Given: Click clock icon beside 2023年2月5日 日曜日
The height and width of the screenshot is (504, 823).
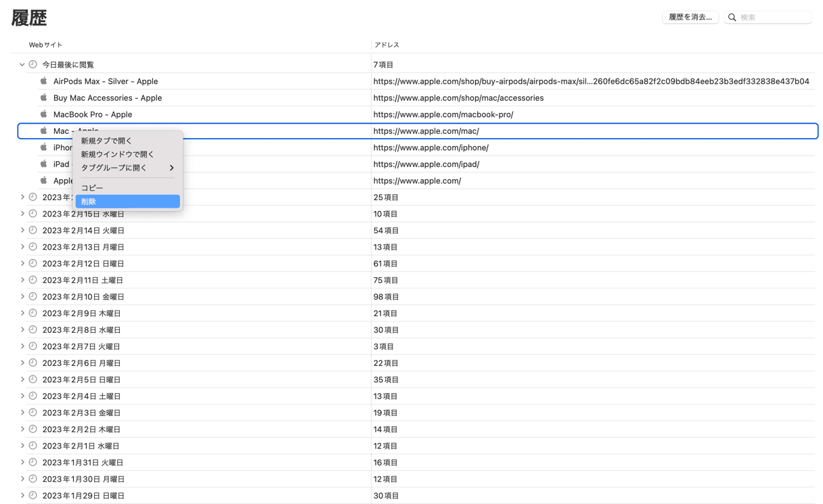Looking at the screenshot, I should click(32, 379).
